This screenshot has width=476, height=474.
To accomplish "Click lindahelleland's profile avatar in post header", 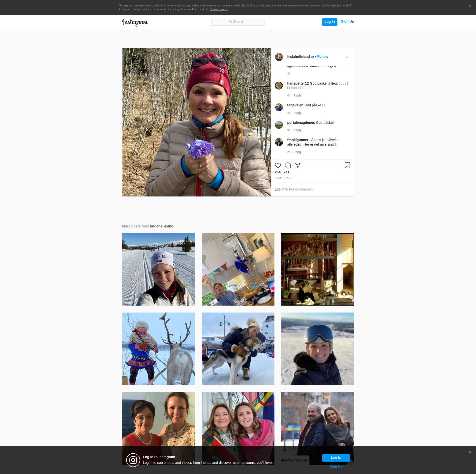I will (x=279, y=57).
